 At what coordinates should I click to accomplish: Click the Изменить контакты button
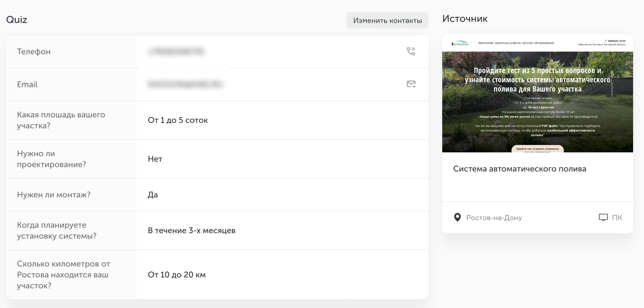tap(387, 20)
